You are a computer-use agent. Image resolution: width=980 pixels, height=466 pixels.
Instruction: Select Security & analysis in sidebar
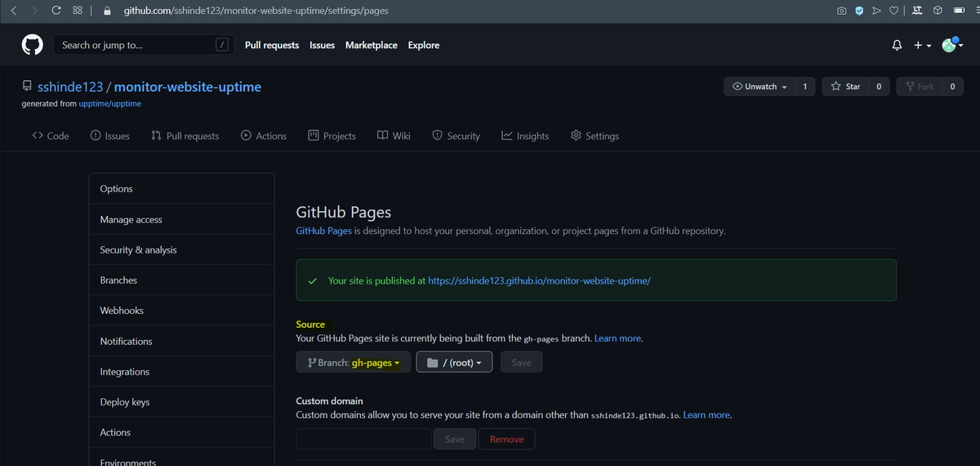coord(181,249)
